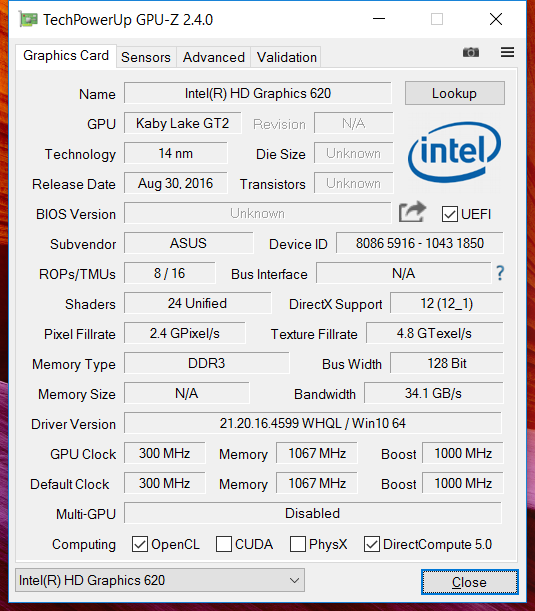Toggle the UEFI checkbox

point(449,214)
